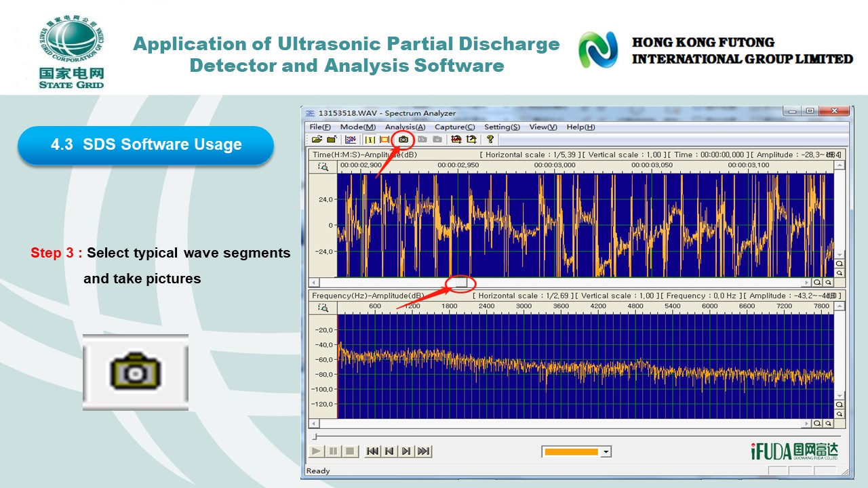The height and width of the screenshot is (488, 868).
Task: Maximize the Spectrum Analyzer window
Action: click(810, 111)
